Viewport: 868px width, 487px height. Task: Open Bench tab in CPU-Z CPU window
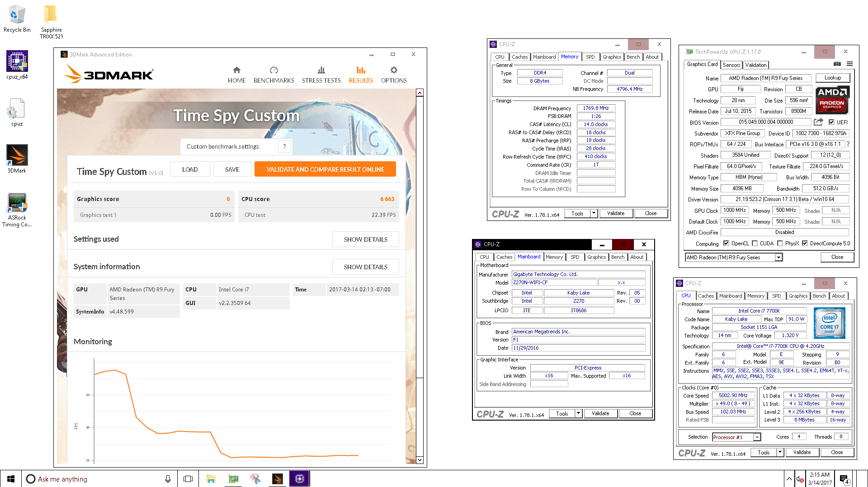tap(819, 296)
